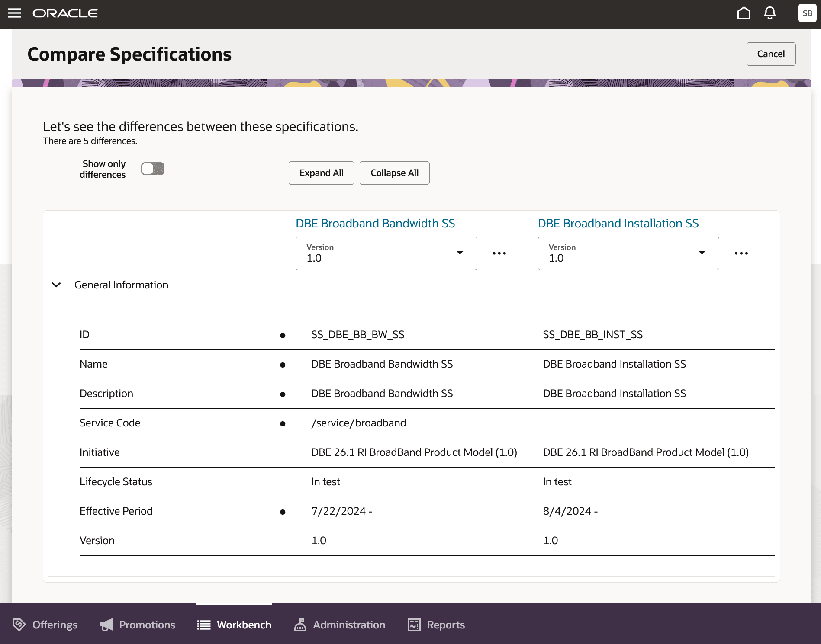Open the SB user profile avatar
This screenshot has height=644, width=821.
tap(807, 13)
